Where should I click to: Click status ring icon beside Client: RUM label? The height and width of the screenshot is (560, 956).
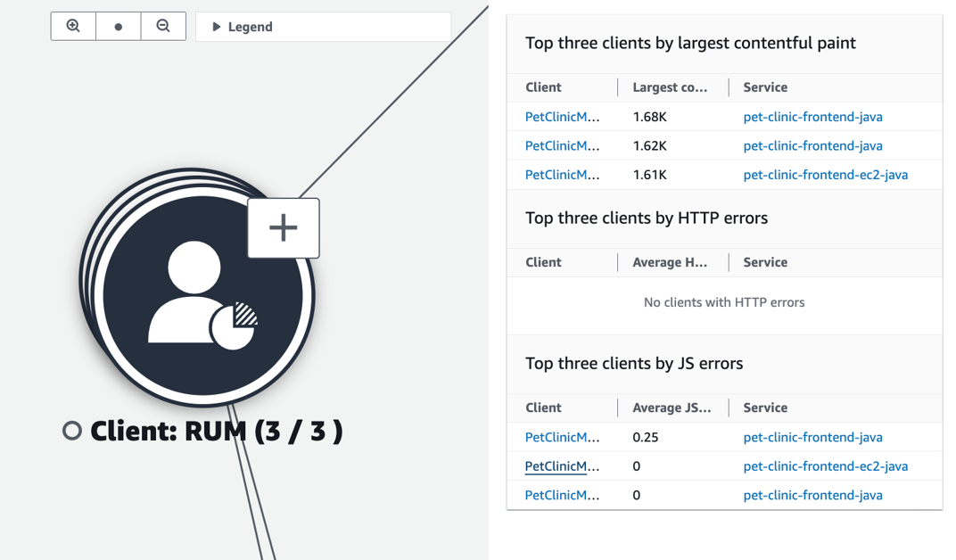click(72, 432)
